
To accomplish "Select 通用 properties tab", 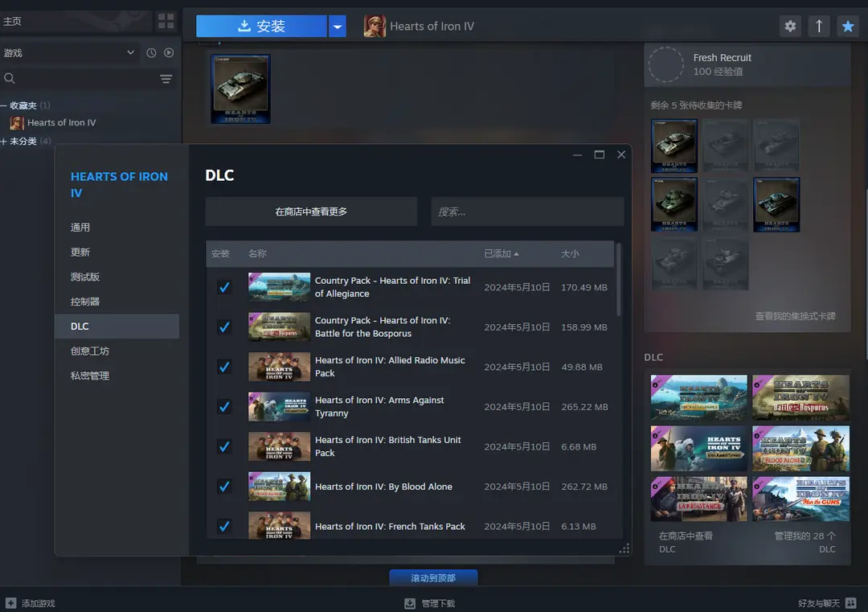I will [x=117, y=227].
